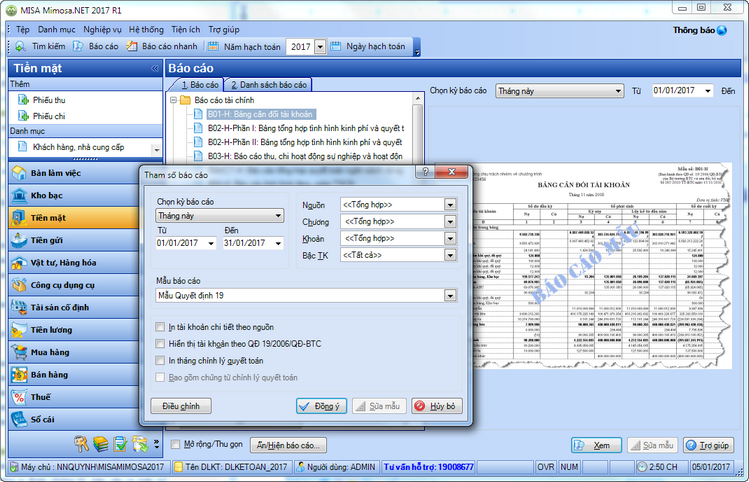Click the help question mark in dialog title

(x=425, y=172)
